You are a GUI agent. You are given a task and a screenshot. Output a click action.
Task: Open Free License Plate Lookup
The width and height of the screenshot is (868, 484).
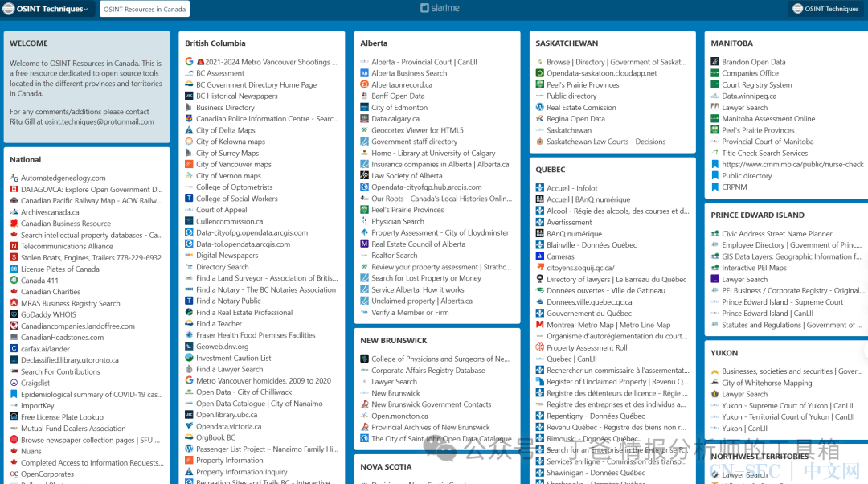62,417
